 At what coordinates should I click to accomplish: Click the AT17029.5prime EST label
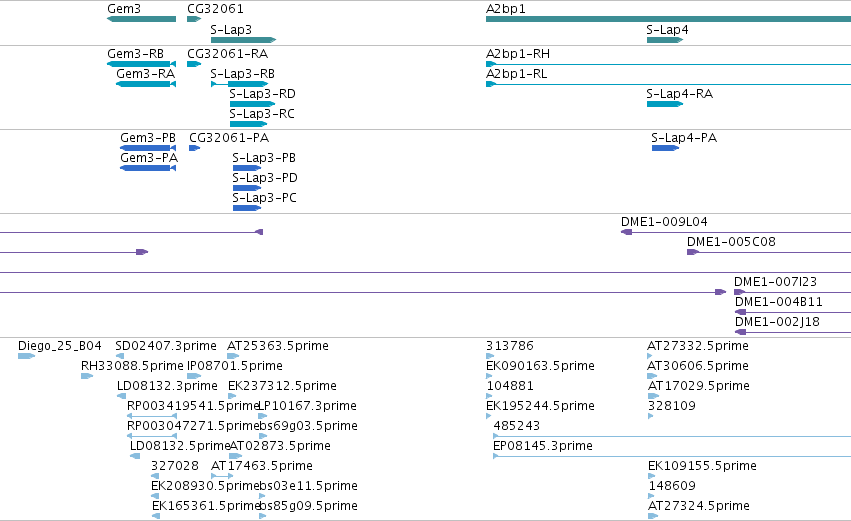[x=698, y=386]
